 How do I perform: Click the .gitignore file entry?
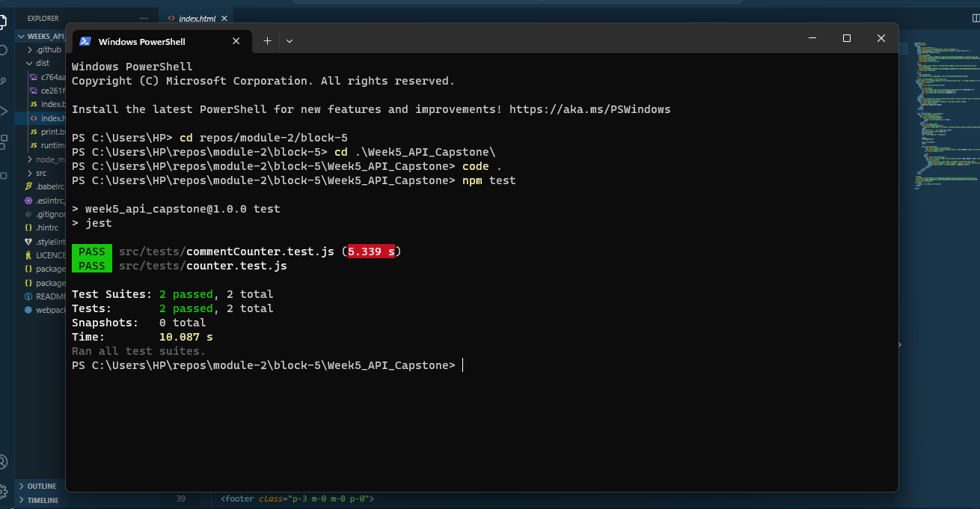(x=47, y=214)
